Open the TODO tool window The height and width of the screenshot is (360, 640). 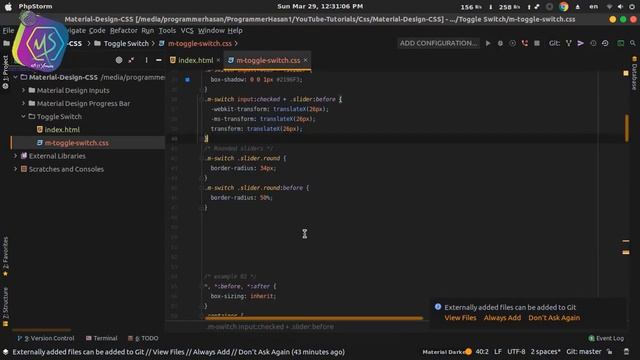[x=143, y=338]
